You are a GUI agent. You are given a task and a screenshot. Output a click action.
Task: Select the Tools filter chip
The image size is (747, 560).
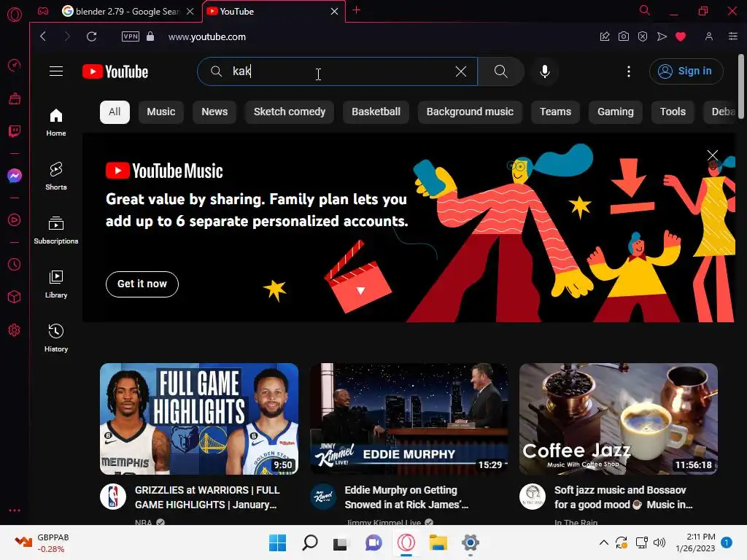tap(673, 112)
